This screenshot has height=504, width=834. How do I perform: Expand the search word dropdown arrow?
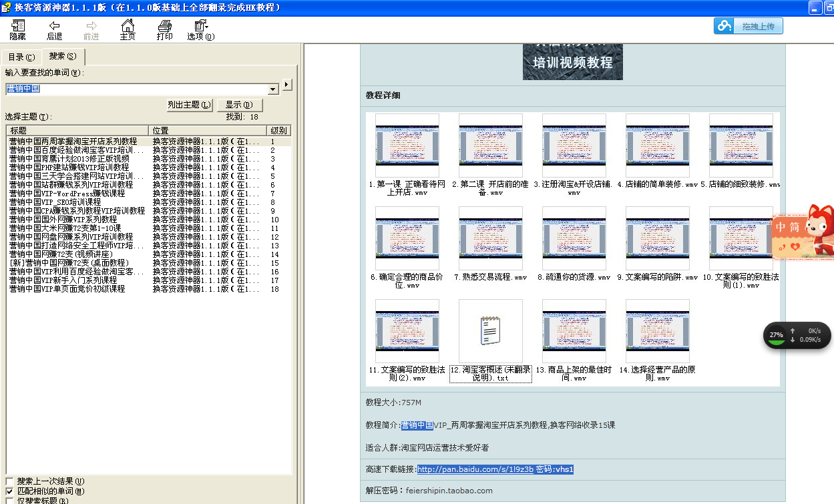[x=273, y=89]
